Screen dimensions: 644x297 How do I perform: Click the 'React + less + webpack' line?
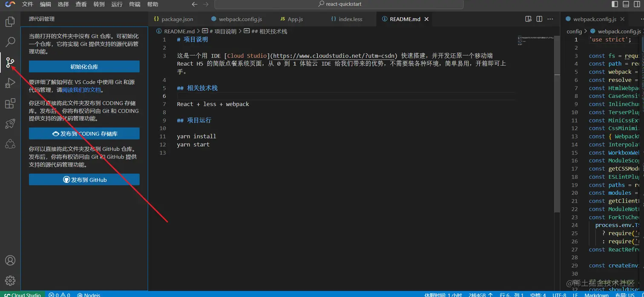click(x=213, y=104)
